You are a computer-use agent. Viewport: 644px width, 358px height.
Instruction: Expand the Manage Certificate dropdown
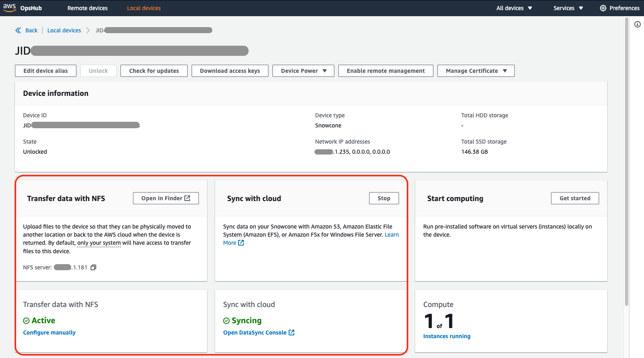click(x=476, y=71)
